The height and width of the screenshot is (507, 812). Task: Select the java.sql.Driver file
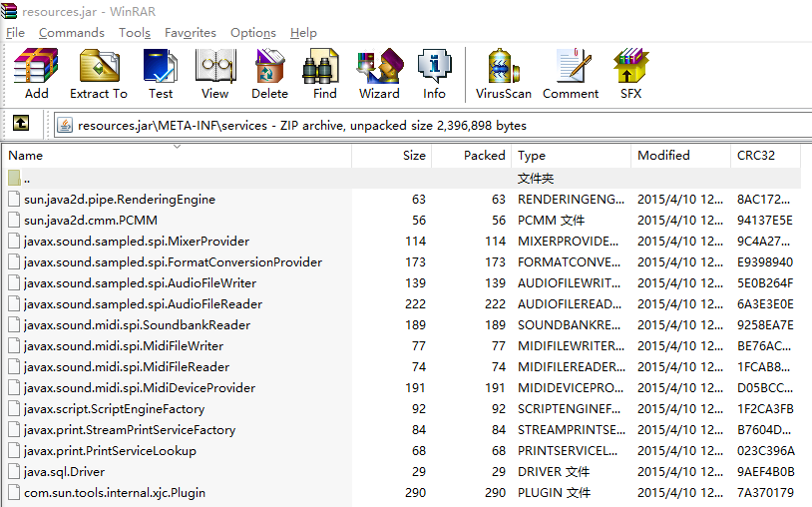pyautogui.click(x=64, y=472)
